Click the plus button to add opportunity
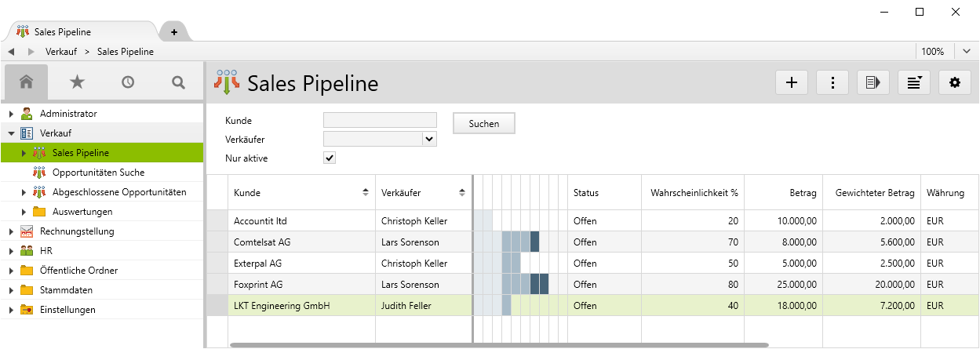Image resolution: width=980 pixels, height=349 pixels. point(792,82)
